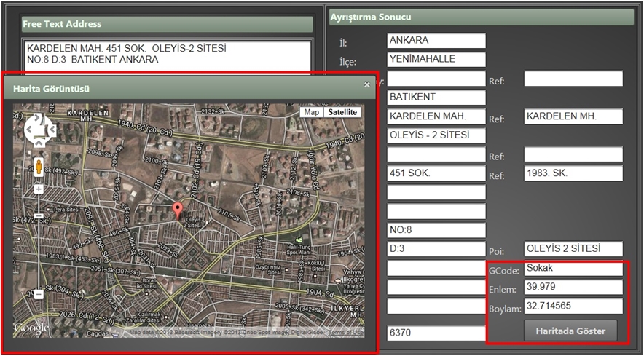Click the Boylam field showing 32.714565
This screenshot has width=644, height=356.
pos(573,306)
